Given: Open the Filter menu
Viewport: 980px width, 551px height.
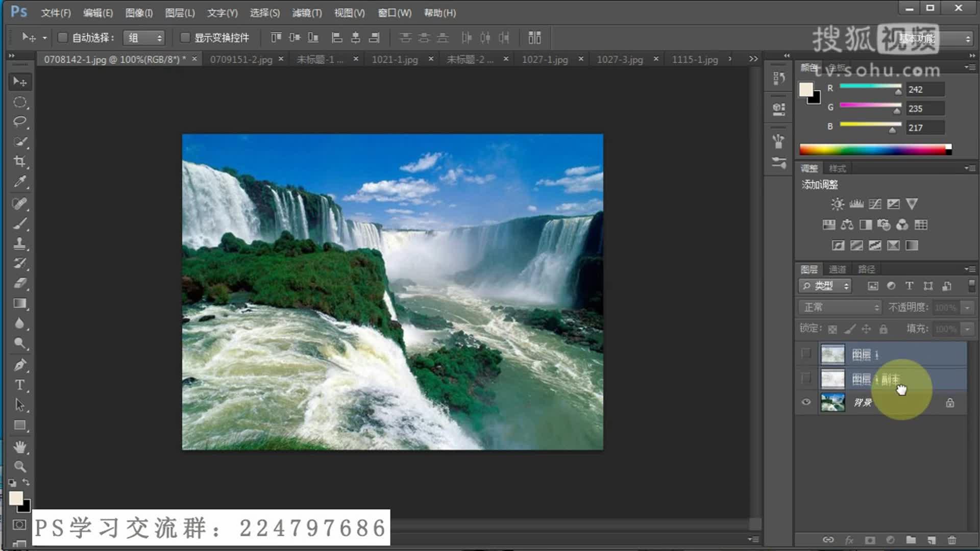Looking at the screenshot, I should 307,13.
